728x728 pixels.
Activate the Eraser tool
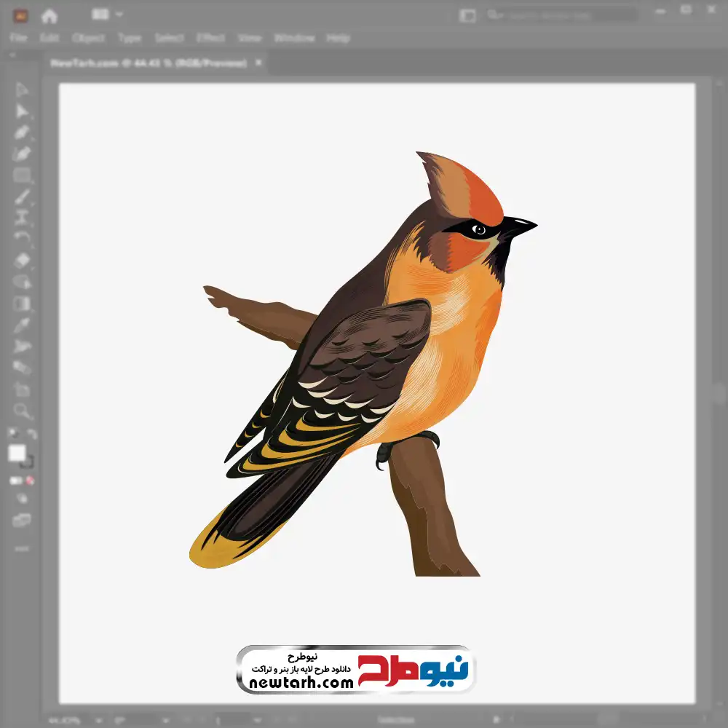[22, 260]
